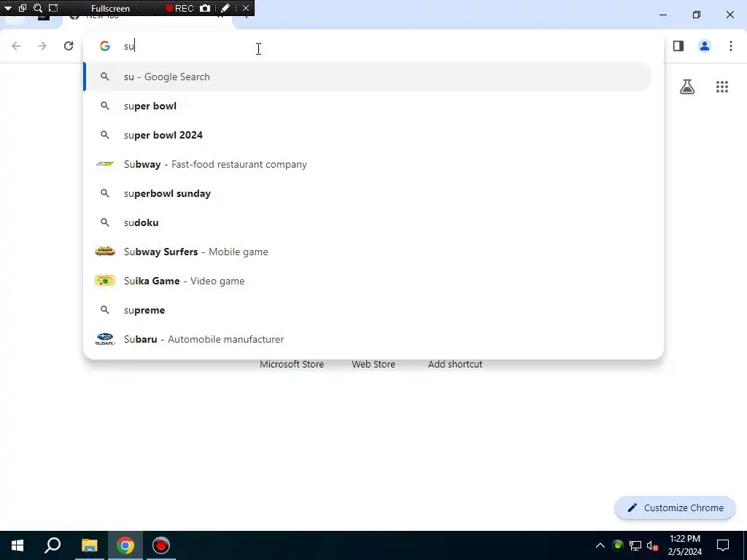
Task: Click magnifier icon beside supreme suggestion
Action: coord(105,310)
